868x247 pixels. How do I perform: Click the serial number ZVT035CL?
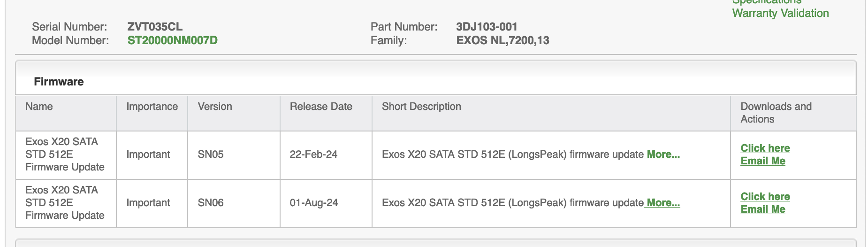(x=155, y=27)
